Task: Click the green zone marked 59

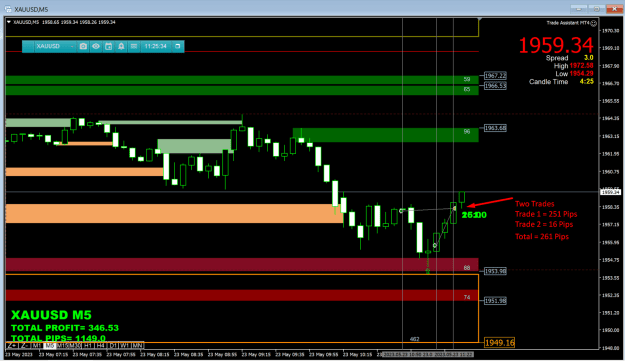Action: 242,80
